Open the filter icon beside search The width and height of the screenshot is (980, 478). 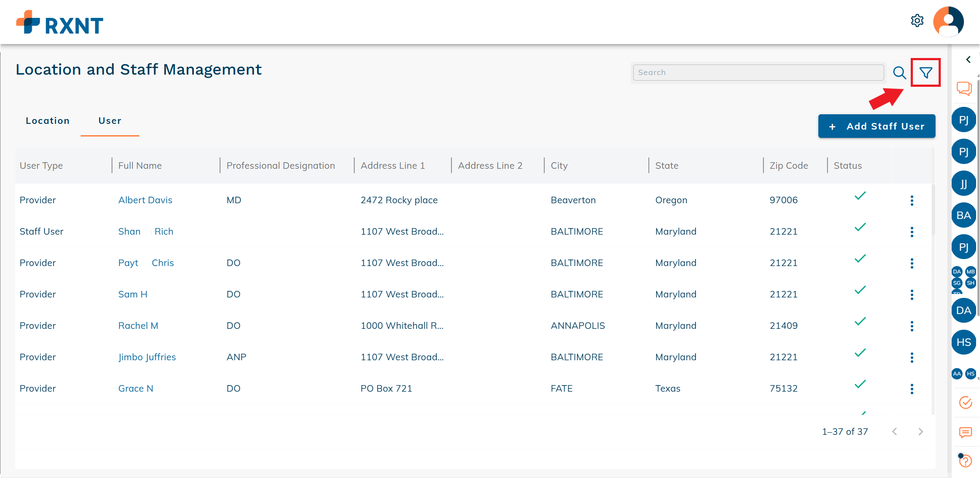coord(926,72)
